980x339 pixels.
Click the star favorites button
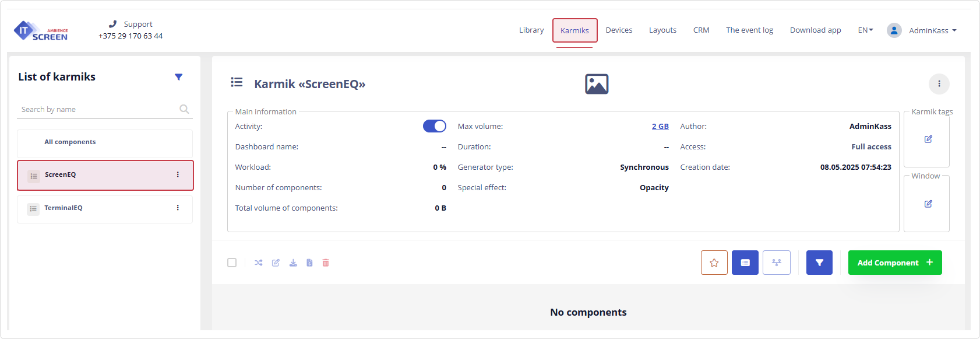tap(714, 263)
